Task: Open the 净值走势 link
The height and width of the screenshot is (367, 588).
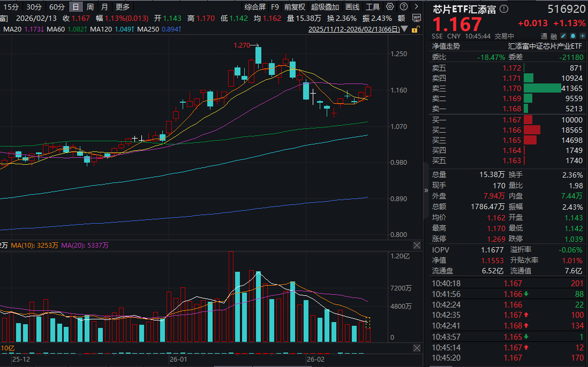Action: [446, 46]
